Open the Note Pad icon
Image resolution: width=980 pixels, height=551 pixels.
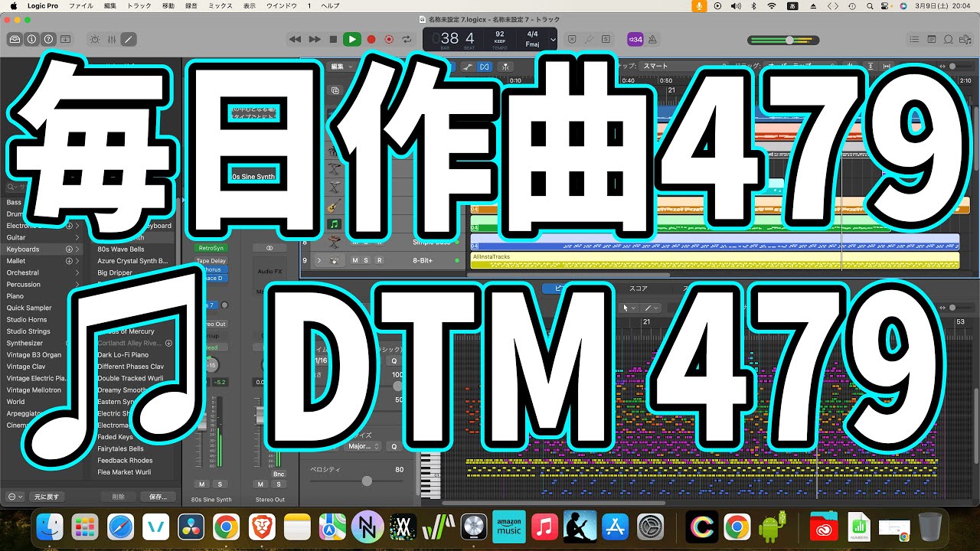point(932,39)
